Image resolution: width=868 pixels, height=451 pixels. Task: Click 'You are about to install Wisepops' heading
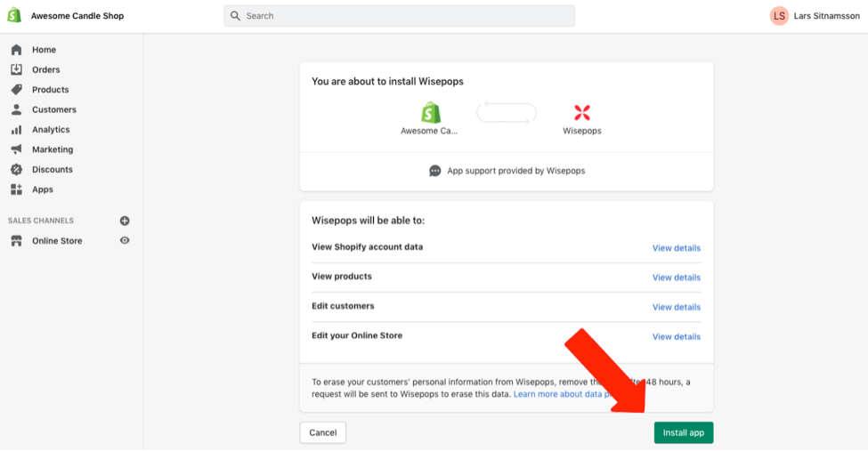(x=387, y=81)
